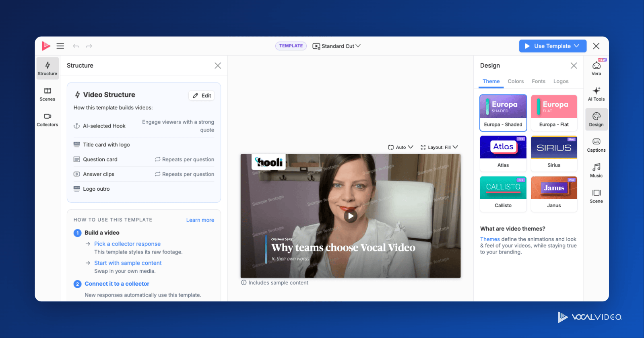Play the video preview
This screenshot has width=644, height=338.
click(351, 216)
